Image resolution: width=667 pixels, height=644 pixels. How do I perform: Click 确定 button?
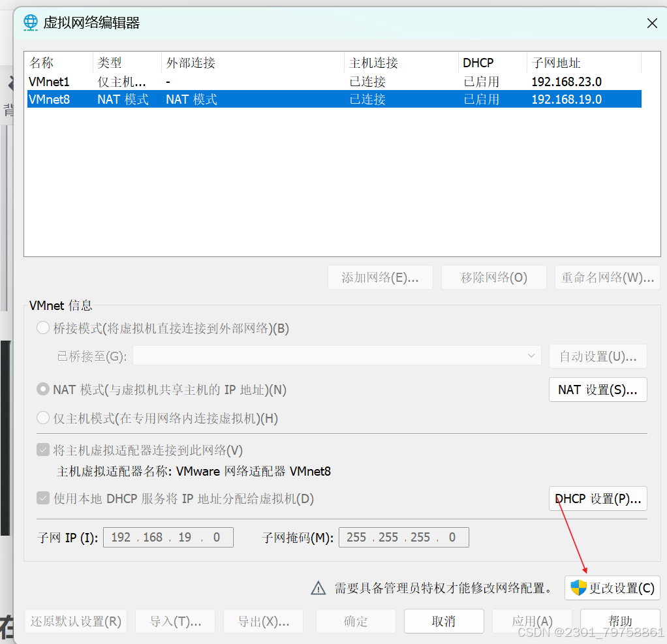pyautogui.click(x=356, y=621)
